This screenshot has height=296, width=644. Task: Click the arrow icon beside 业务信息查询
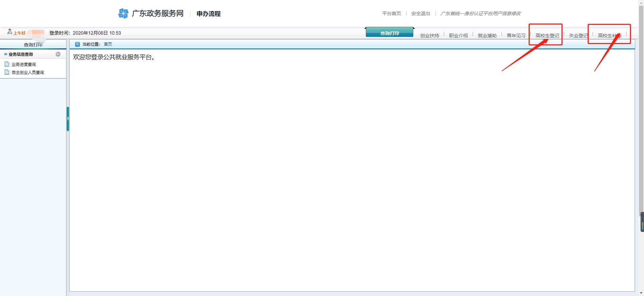pos(6,54)
